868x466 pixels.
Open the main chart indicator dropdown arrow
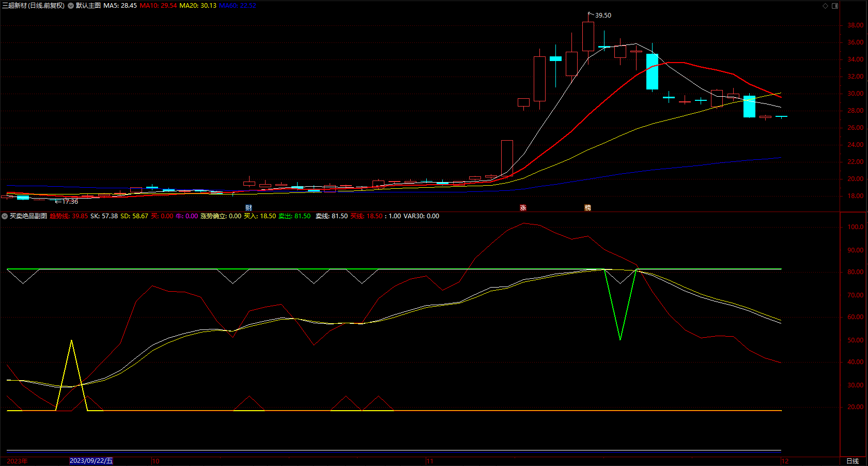71,6
